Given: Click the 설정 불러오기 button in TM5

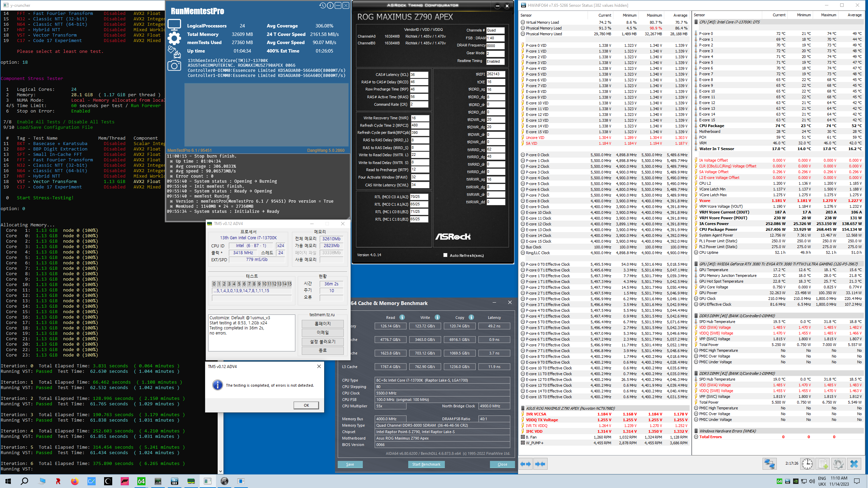Looking at the screenshot, I should [x=322, y=342].
